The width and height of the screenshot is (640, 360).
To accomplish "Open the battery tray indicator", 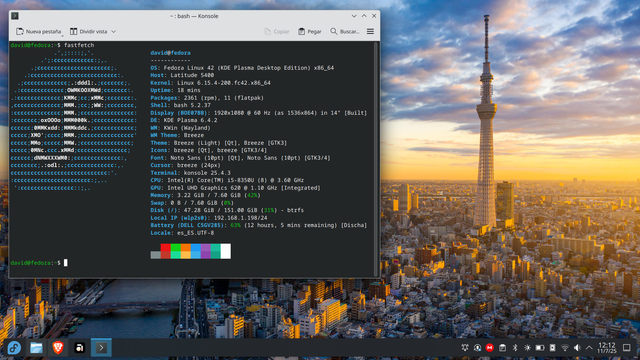I will [x=540, y=348].
